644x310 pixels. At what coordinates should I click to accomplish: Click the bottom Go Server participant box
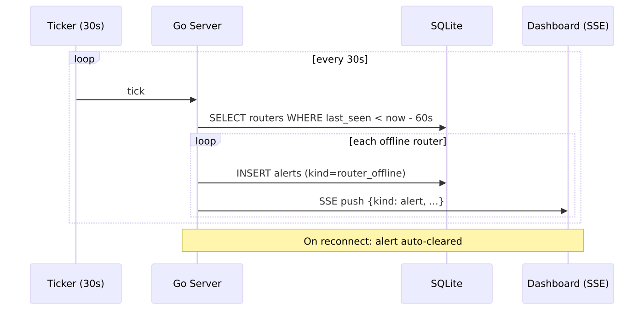pos(197,283)
